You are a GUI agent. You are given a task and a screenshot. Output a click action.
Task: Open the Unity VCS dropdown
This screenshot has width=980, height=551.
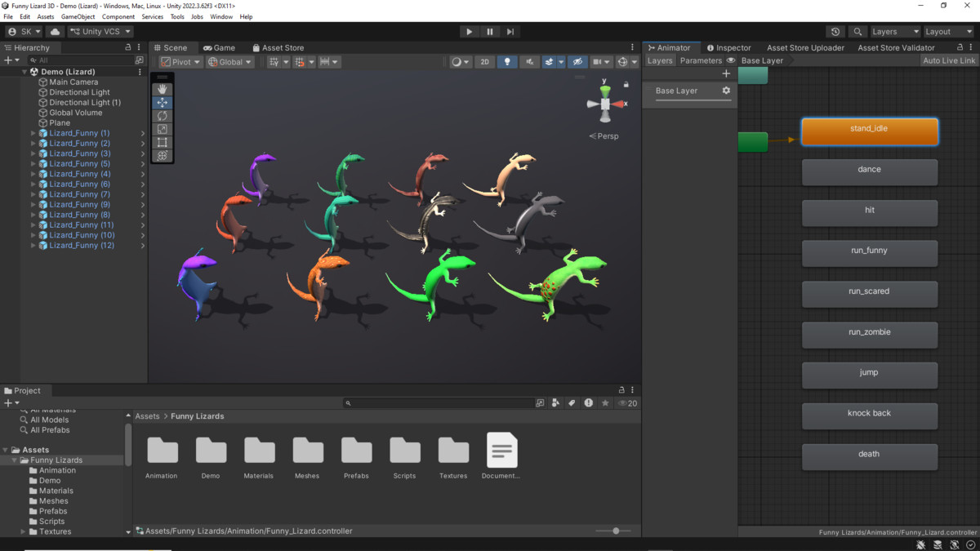coord(100,32)
